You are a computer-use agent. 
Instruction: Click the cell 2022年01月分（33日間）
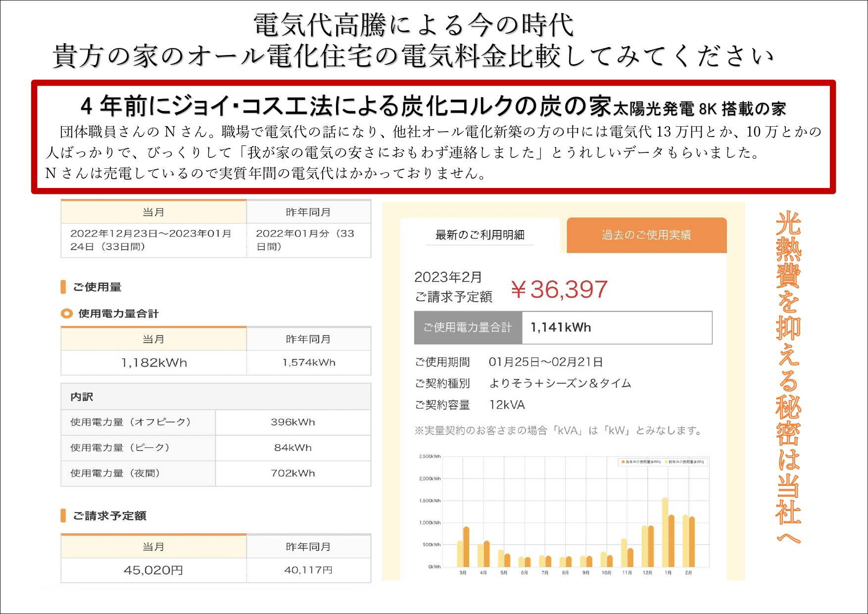pos(305,240)
